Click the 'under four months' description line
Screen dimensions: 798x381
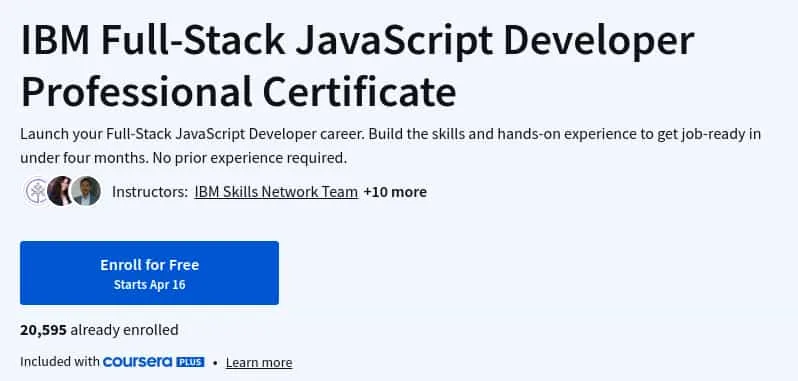tap(183, 158)
